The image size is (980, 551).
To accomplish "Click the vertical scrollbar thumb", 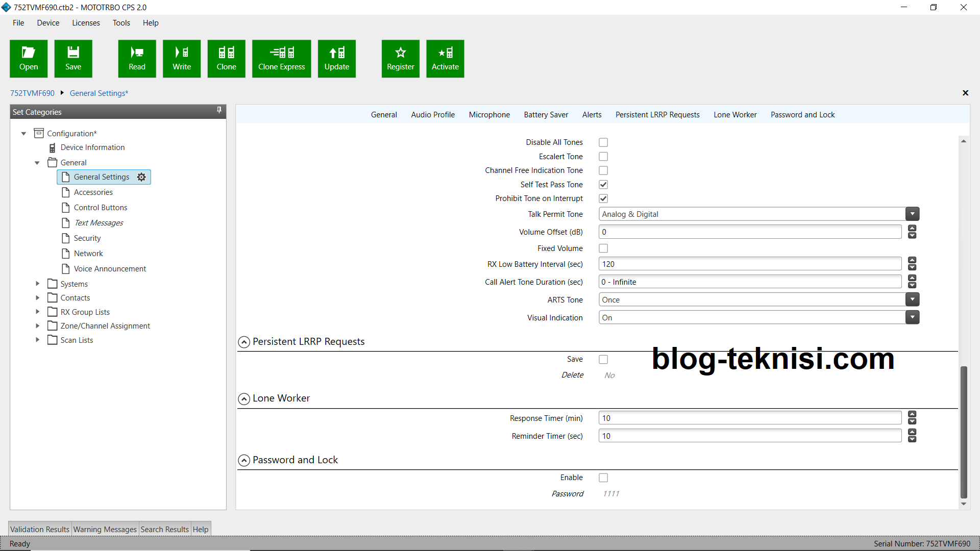I will pos(964,431).
